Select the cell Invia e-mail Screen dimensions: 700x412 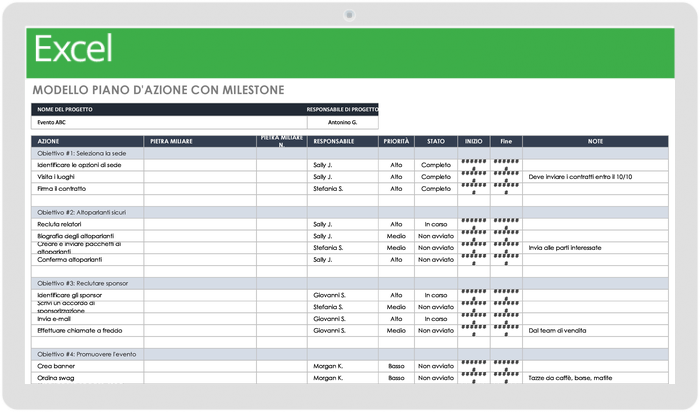(88, 319)
